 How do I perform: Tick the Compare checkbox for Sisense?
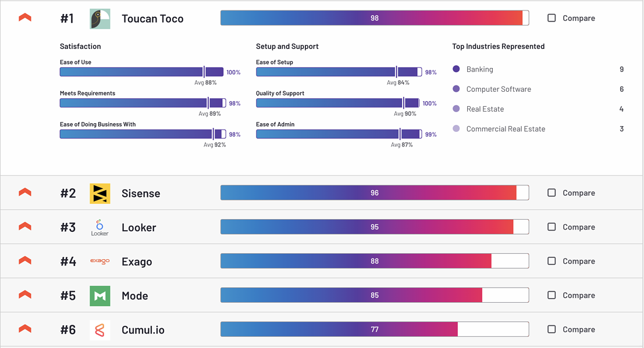pos(552,193)
